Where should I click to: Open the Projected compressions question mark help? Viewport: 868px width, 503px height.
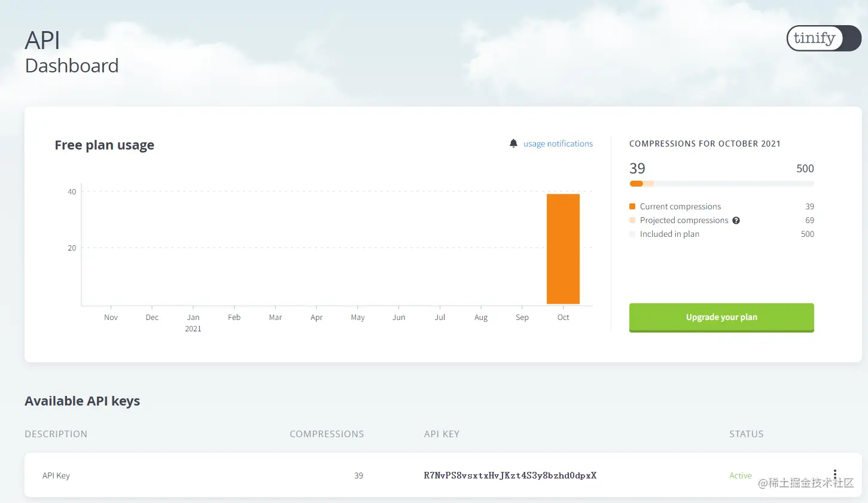(x=736, y=220)
